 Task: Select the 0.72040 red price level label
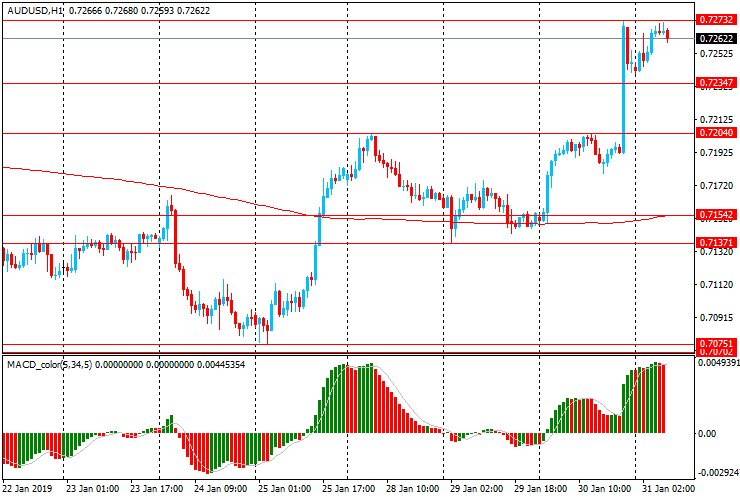(716, 133)
